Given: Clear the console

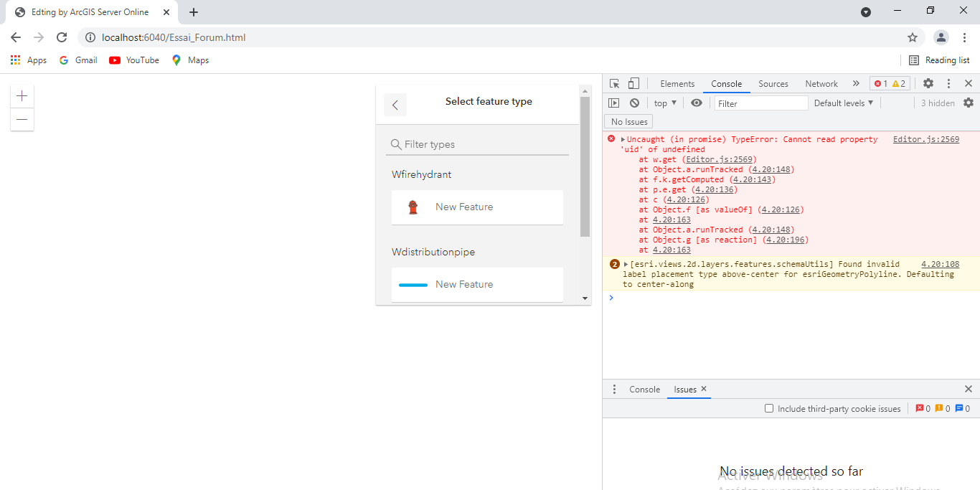Looking at the screenshot, I should [x=634, y=103].
